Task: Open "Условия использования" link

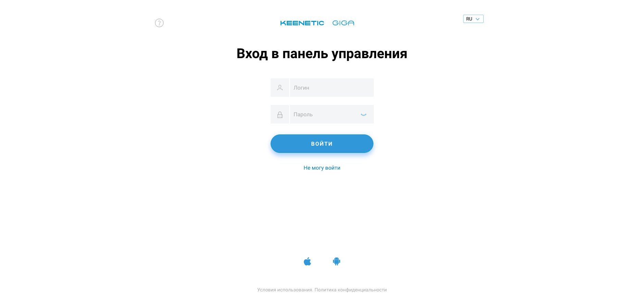Action: coord(285,290)
